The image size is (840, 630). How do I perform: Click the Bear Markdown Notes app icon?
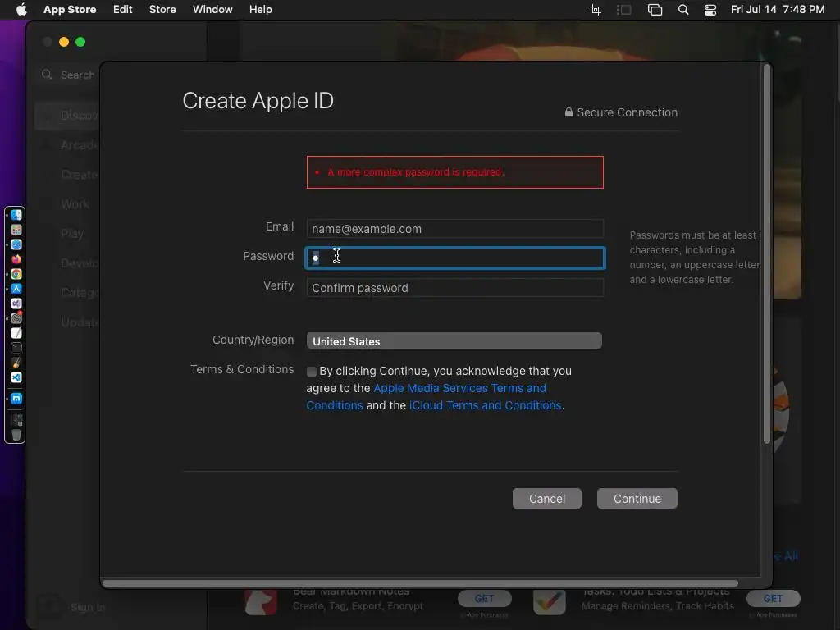[261, 601]
